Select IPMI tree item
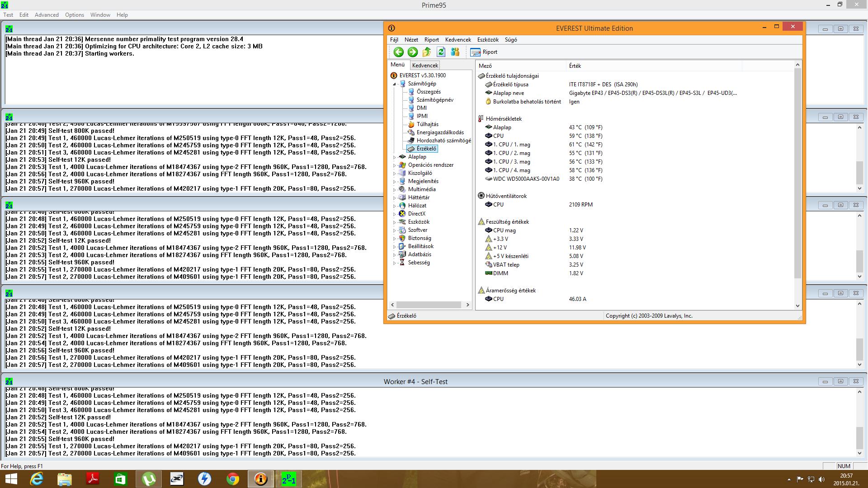 (422, 116)
